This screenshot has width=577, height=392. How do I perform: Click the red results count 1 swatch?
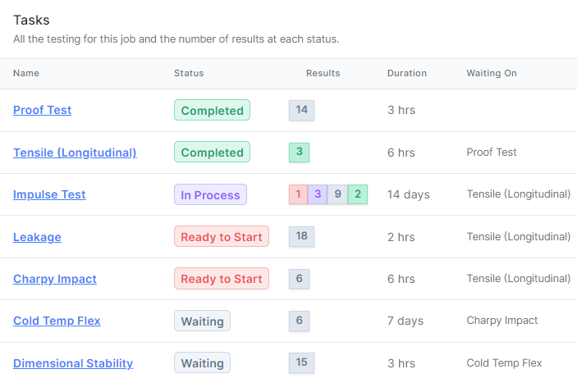pyautogui.click(x=299, y=194)
